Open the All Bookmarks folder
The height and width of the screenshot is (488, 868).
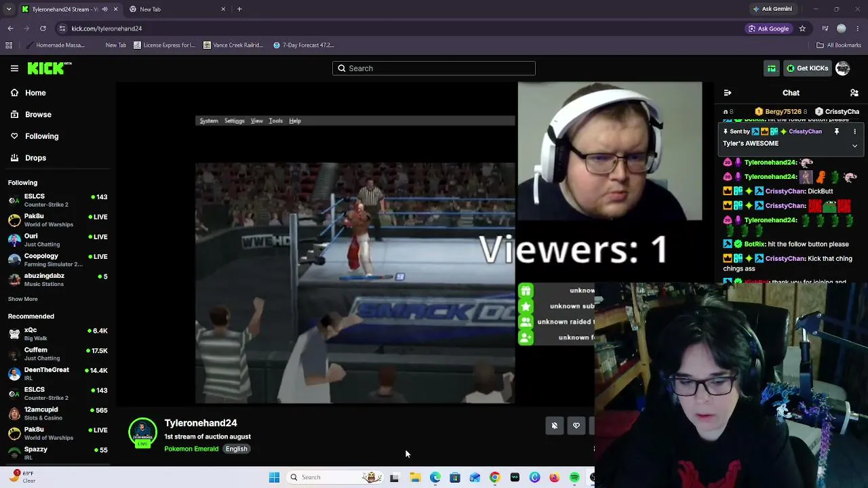pyautogui.click(x=839, y=45)
